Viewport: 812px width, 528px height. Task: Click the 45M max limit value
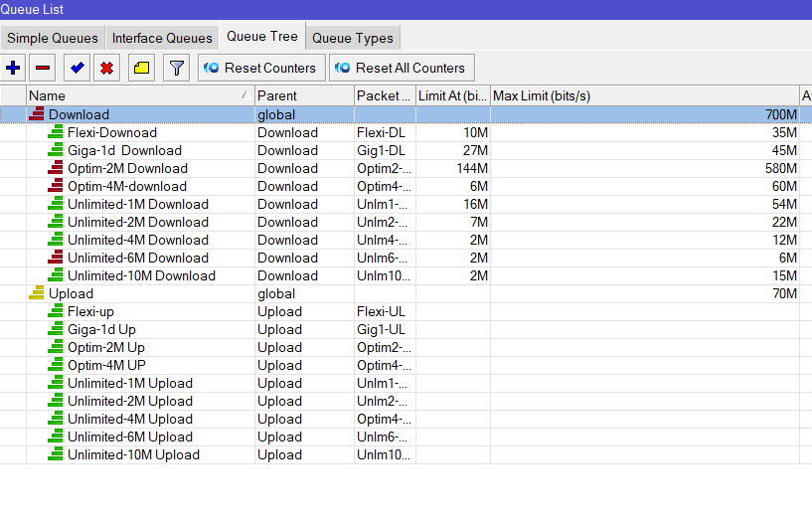pyautogui.click(x=784, y=150)
